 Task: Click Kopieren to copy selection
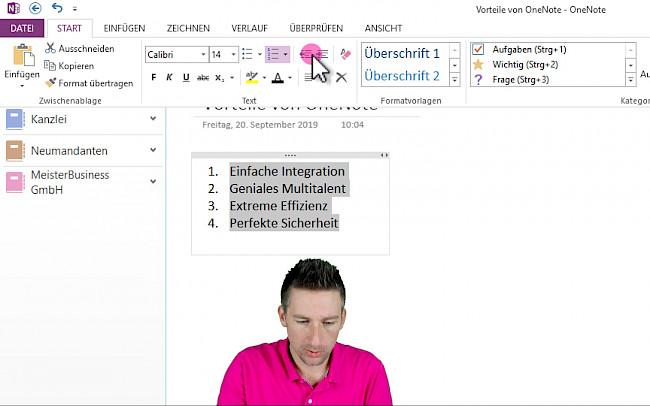click(x=69, y=66)
